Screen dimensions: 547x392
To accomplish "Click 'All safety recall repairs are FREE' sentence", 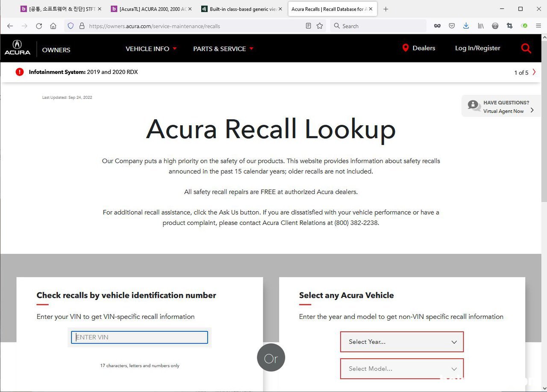I will [271, 192].
